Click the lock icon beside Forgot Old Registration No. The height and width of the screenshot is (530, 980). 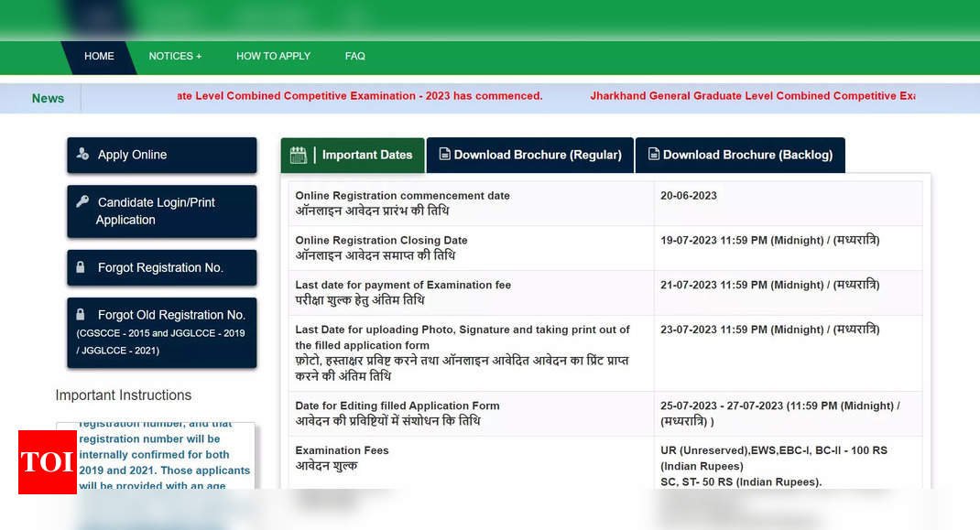pyautogui.click(x=80, y=314)
